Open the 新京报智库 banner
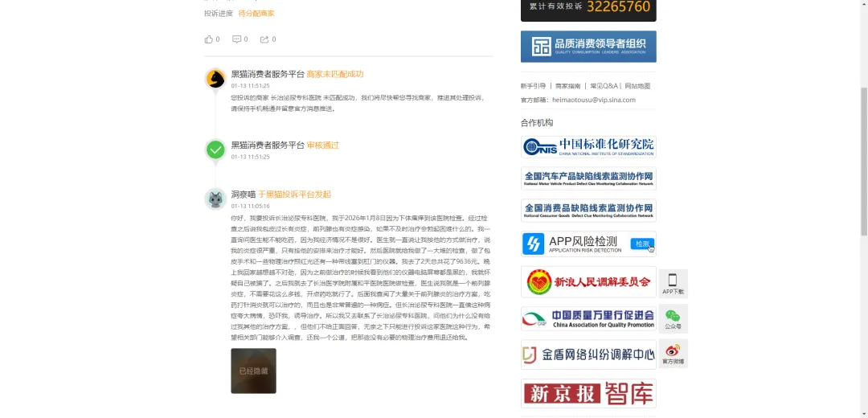Image resolution: width=868 pixels, height=418 pixels. (588, 393)
